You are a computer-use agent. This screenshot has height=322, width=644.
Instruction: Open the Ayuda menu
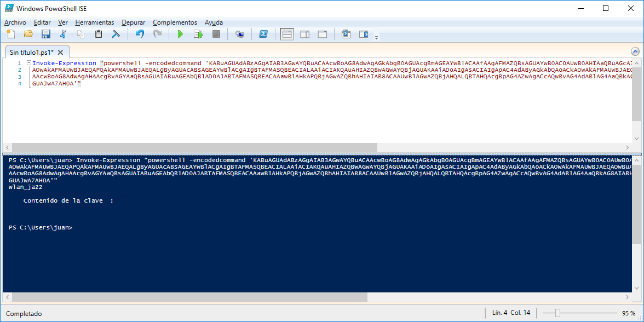[214, 22]
